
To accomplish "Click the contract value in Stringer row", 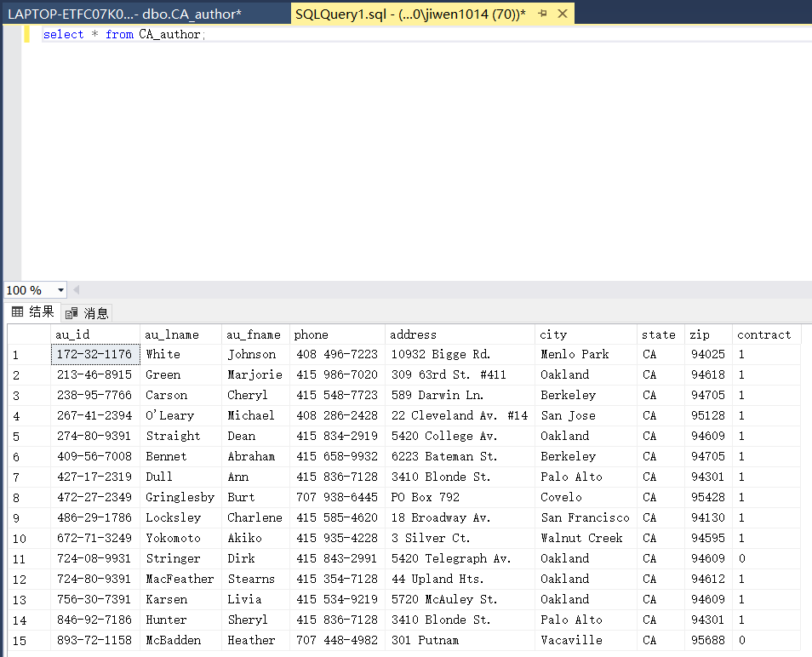I will pos(742,558).
